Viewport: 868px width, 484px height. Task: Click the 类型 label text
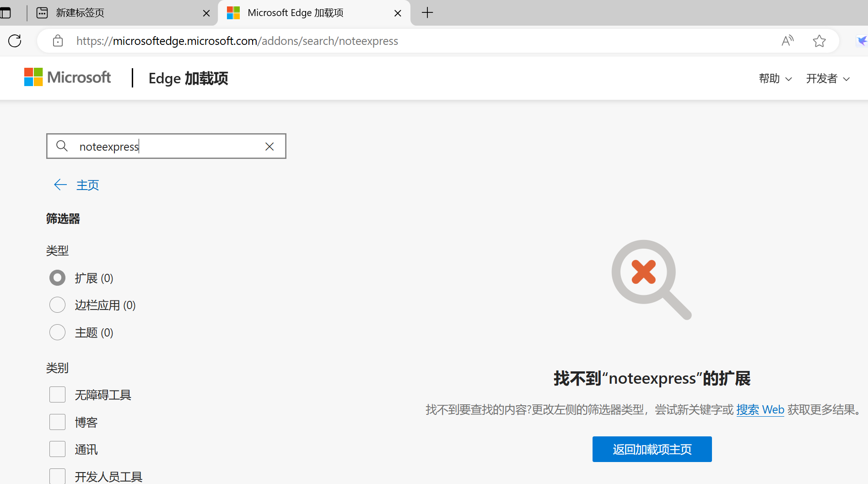click(x=57, y=250)
